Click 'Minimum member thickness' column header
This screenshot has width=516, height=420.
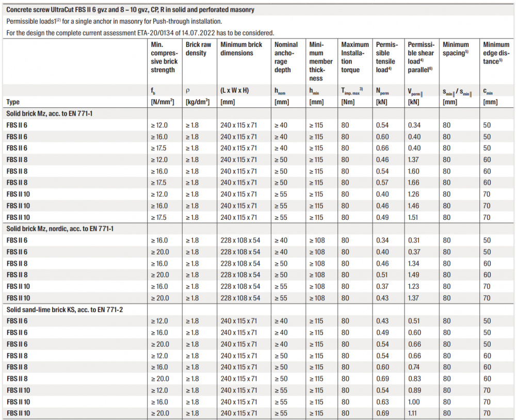point(321,61)
